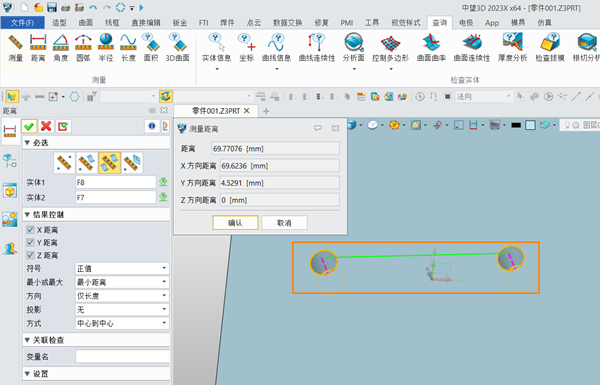Uncheck the X 距离 checkbox
The width and height of the screenshot is (600, 385).
[x=30, y=230]
